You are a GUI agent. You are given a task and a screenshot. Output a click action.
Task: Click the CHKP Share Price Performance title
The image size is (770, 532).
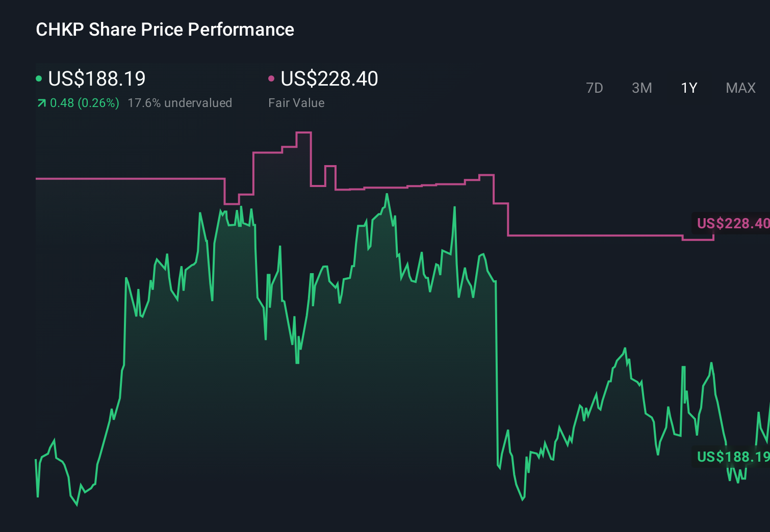pos(164,30)
